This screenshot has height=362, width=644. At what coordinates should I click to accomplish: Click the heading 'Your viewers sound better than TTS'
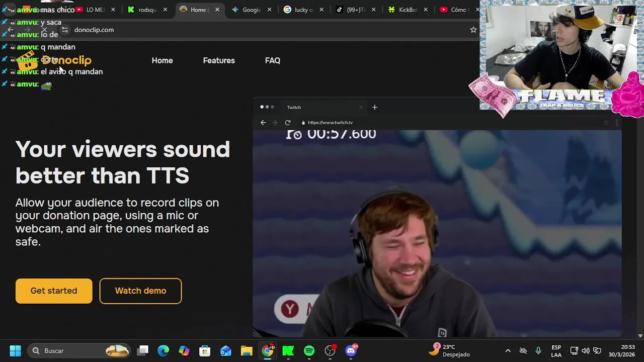pos(122,162)
